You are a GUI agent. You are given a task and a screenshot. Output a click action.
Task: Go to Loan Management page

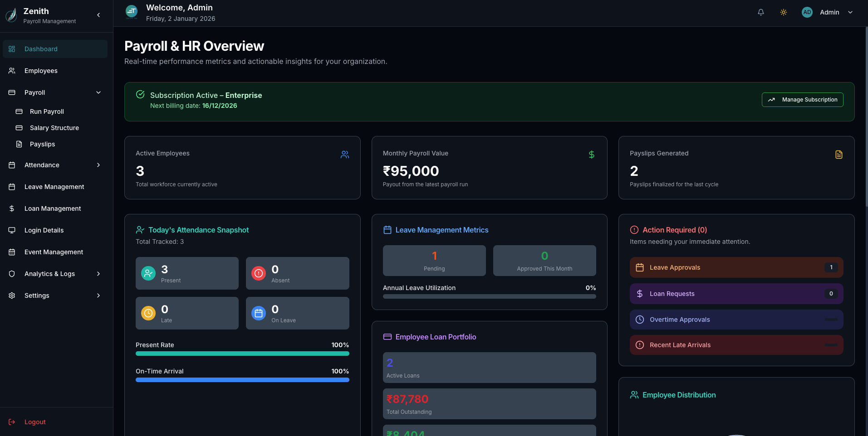(53, 208)
